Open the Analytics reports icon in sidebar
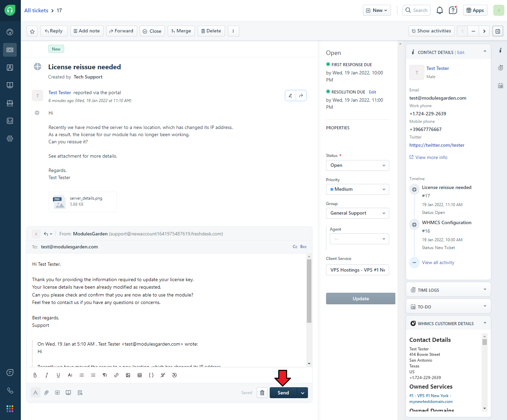The image size is (507, 420). (10, 121)
